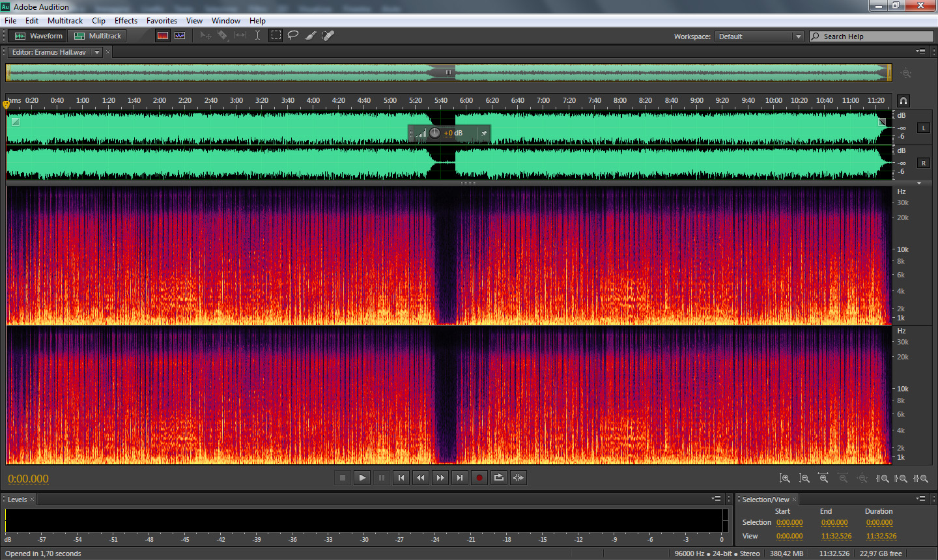Open the Levels panel options menu

[716, 499]
